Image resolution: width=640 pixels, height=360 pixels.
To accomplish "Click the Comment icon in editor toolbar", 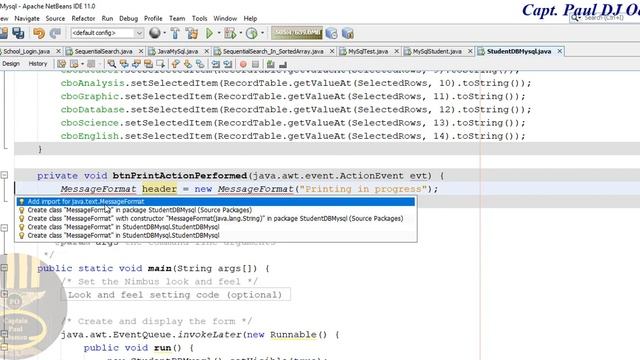I will [271, 64].
